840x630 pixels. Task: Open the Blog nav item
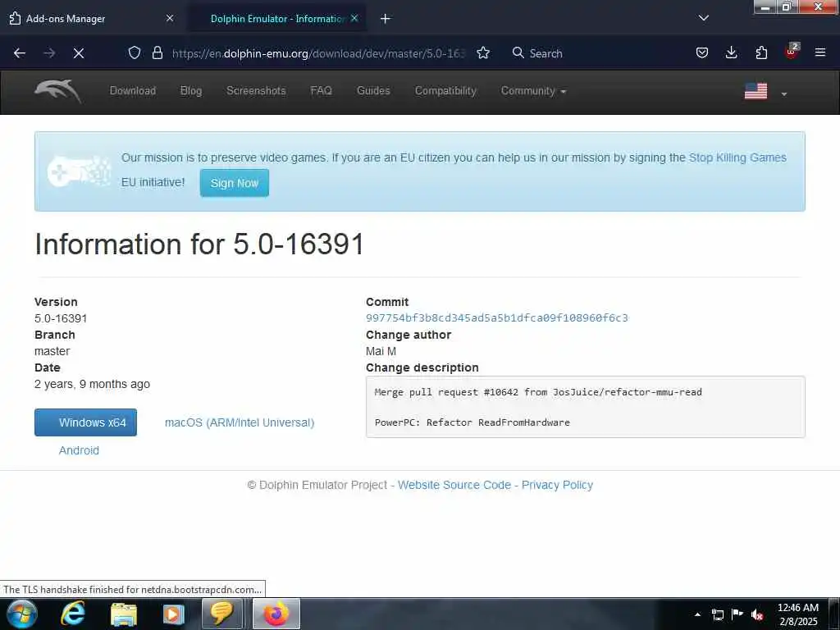click(191, 91)
